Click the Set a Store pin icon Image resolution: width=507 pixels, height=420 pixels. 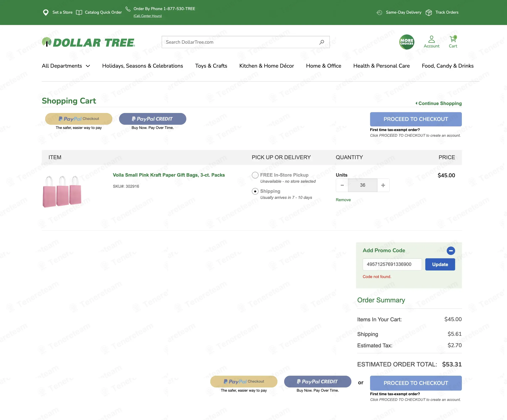point(46,12)
